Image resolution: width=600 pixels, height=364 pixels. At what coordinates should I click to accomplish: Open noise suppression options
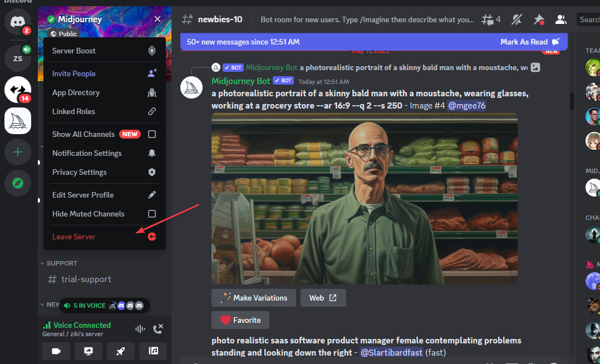coord(140,328)
